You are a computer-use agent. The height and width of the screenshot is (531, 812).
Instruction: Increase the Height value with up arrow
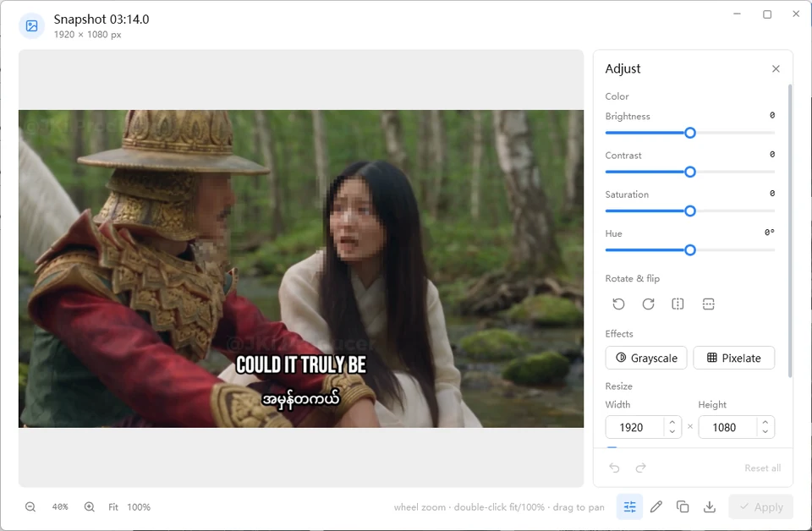click(x=765, y=422)
